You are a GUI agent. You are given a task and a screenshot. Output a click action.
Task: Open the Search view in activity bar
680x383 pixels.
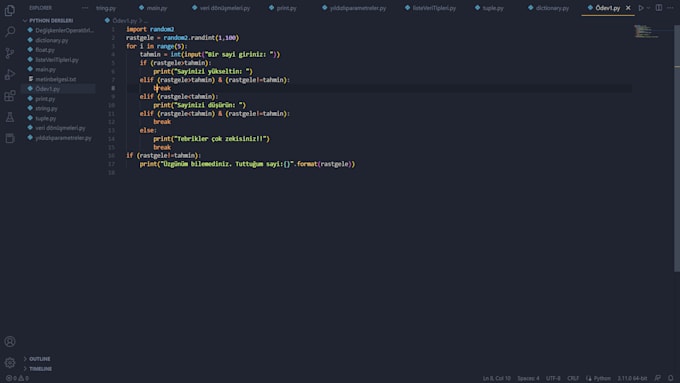coord(10,31)
